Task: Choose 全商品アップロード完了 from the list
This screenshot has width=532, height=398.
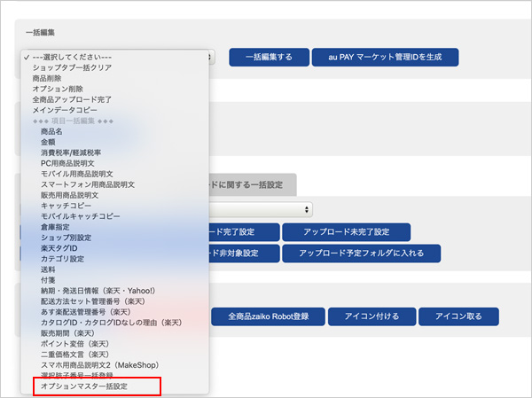Action: pos(72,100)
